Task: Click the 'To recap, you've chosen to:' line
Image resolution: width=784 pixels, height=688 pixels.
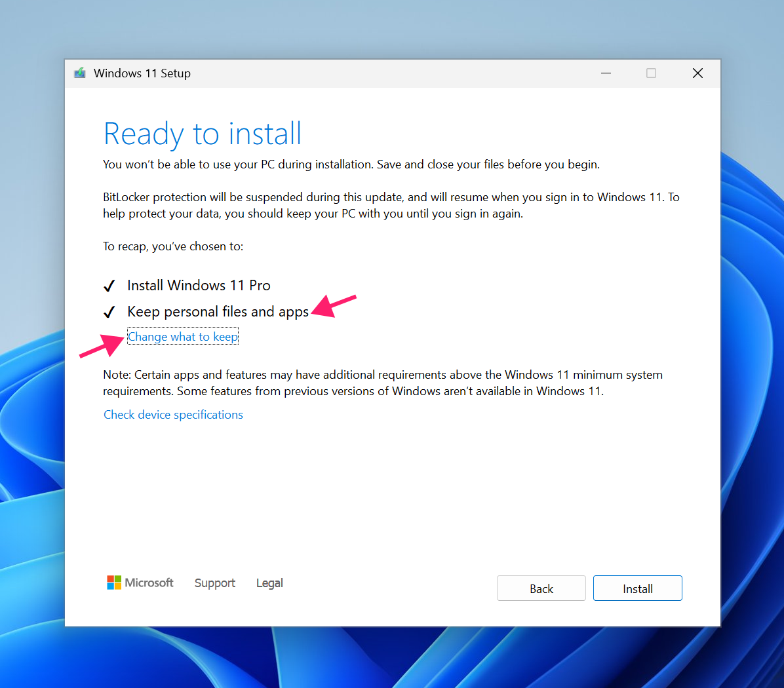Action: point(173,246)
